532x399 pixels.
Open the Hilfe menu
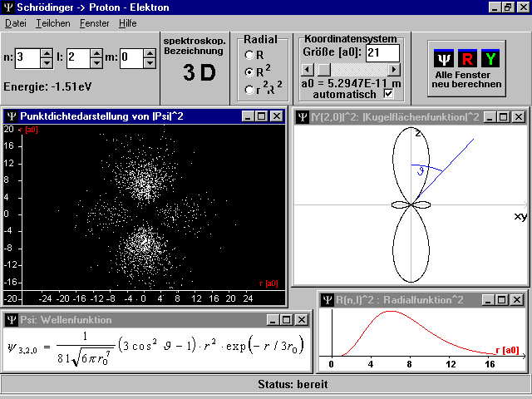127,23
